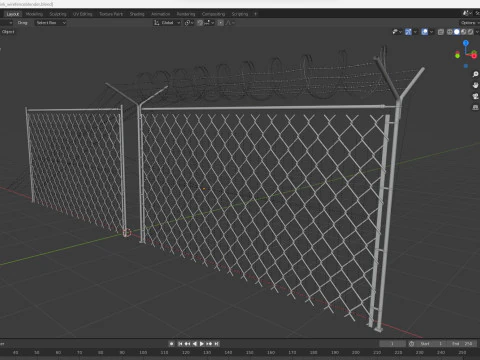Toggle snapping magnet icon
The height and width of the screenshot is (360, 480).
coord(200,23)
